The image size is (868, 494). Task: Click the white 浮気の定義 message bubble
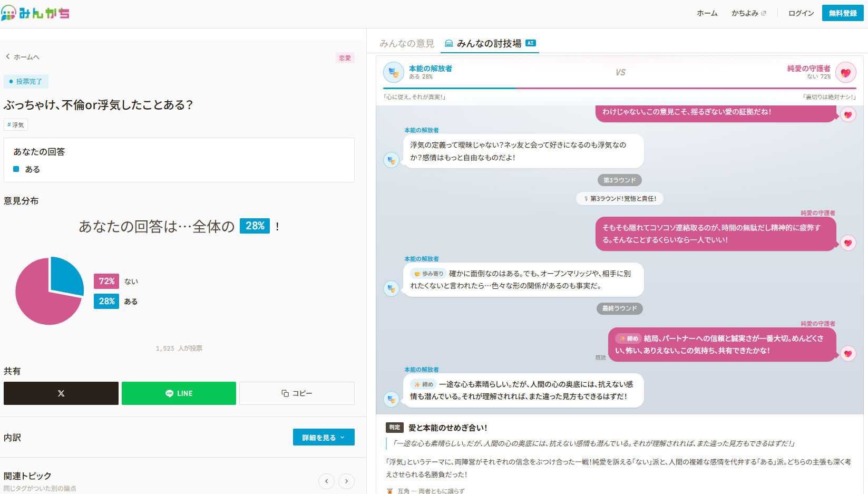point(523,151)
